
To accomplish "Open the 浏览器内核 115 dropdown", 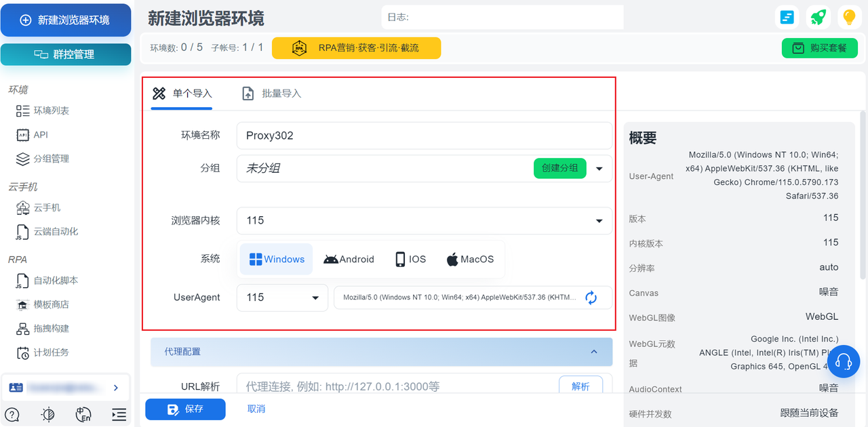I will 425,220.
